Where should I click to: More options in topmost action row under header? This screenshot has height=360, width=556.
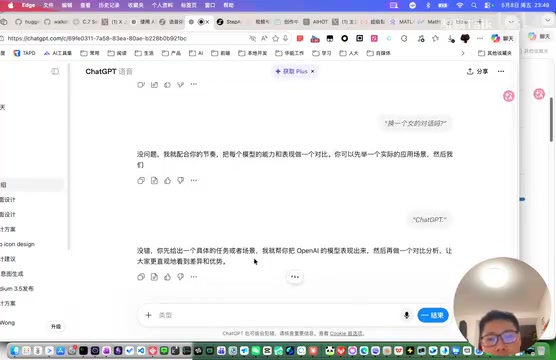pos(194,85)
